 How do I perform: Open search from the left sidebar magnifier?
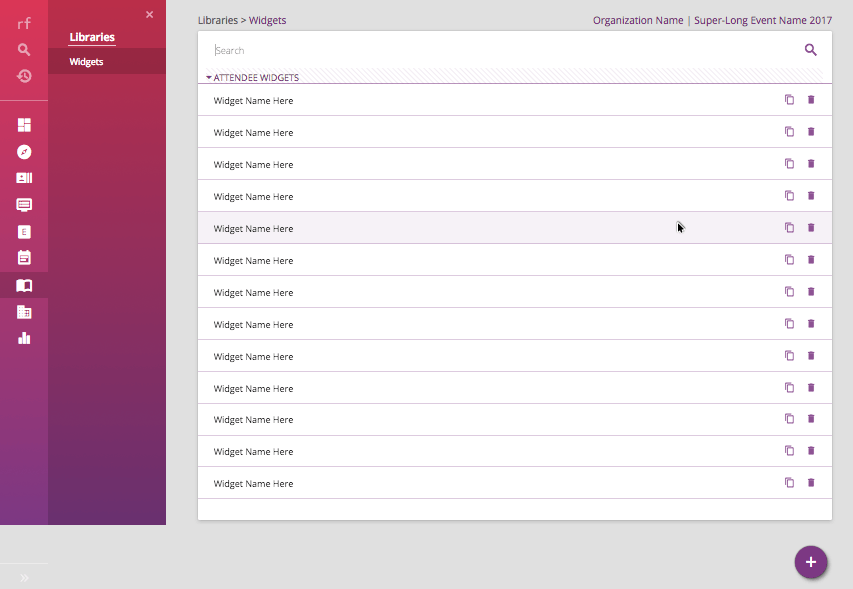[24, 49]
